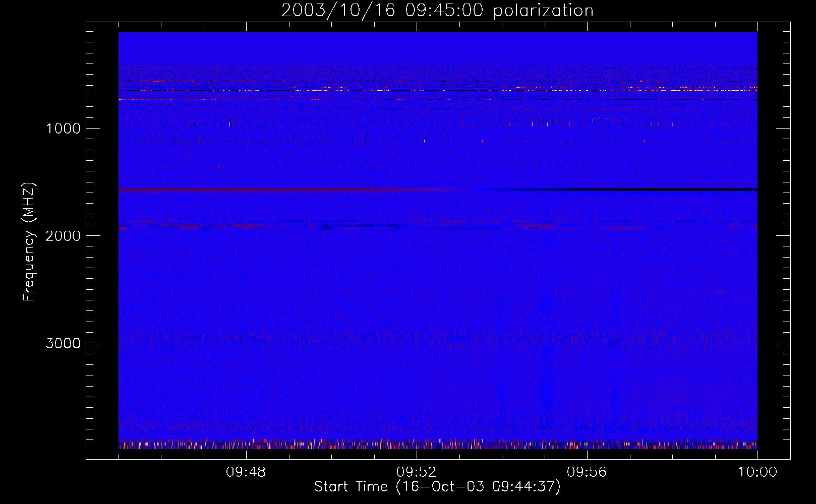This screenshot has width=816, height=504.
Task: Click the 3000 frequency tick label
Action: (63, 343)
